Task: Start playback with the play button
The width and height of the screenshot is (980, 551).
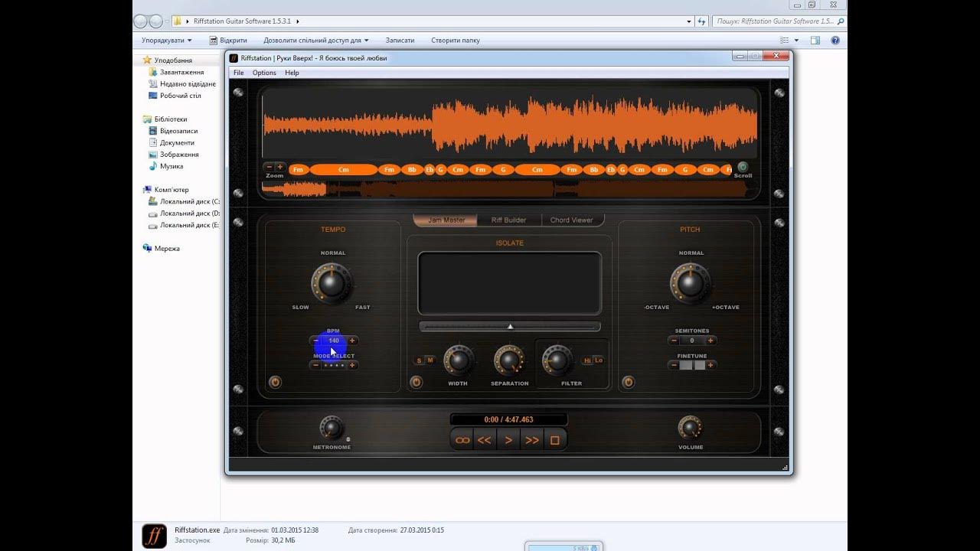Action: (508, 440)
